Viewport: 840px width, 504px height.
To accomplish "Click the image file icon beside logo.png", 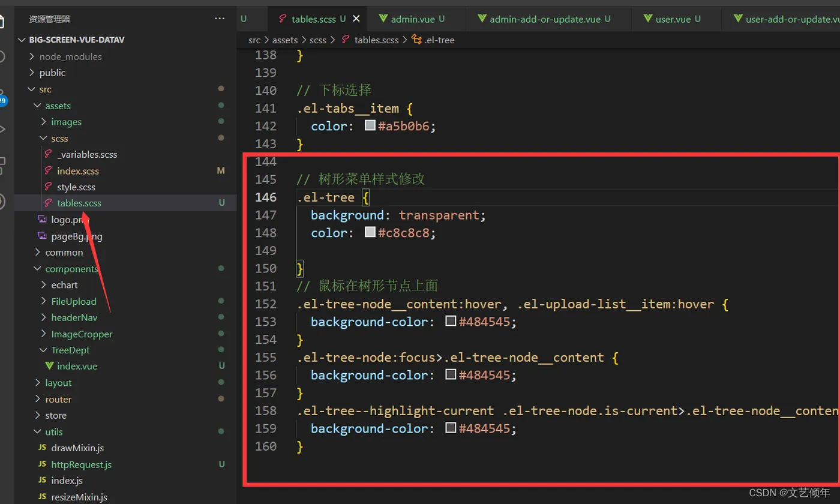I will pyautogui.click(x=43, y=220).
